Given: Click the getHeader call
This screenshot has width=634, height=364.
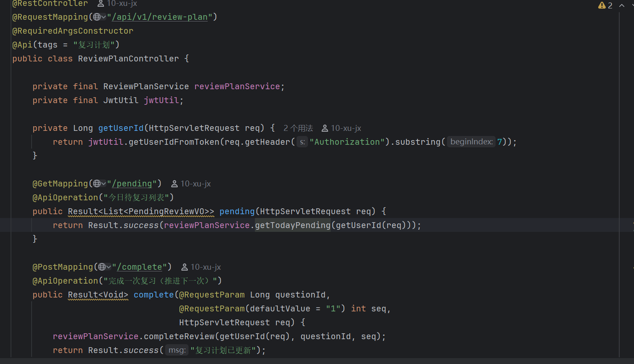Looking at the screenshot, I should tap(267, 142).
